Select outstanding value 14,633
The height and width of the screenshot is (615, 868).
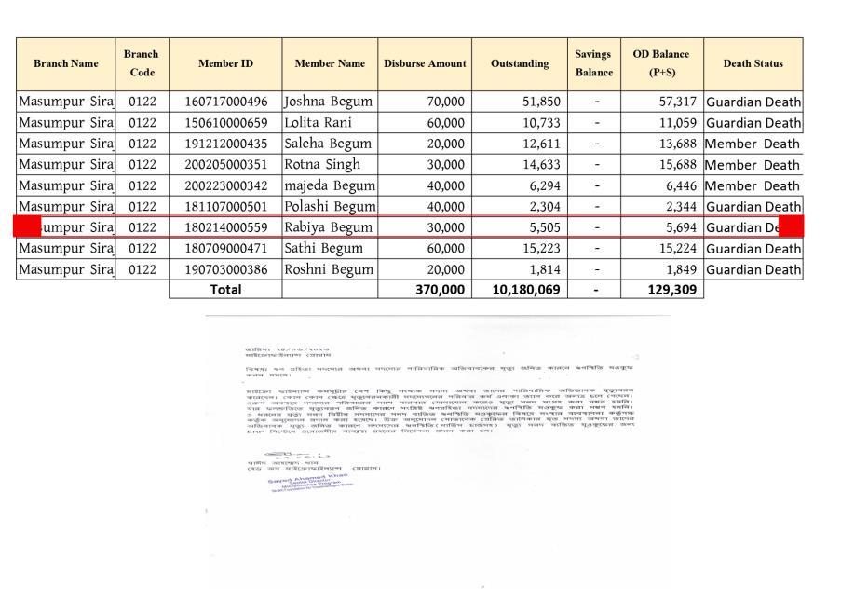[541, 165]
